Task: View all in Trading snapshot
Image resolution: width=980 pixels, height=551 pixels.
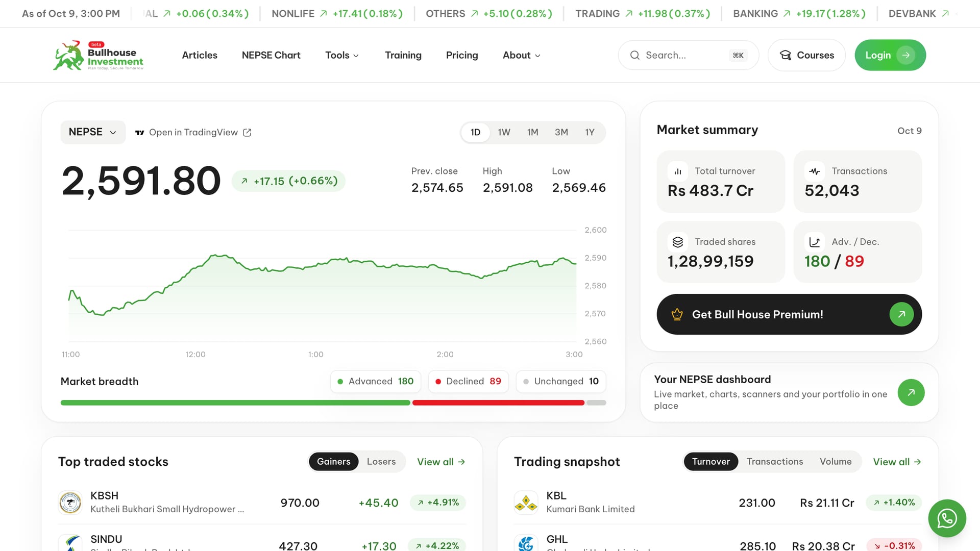Action: click(x=897, y=462)
